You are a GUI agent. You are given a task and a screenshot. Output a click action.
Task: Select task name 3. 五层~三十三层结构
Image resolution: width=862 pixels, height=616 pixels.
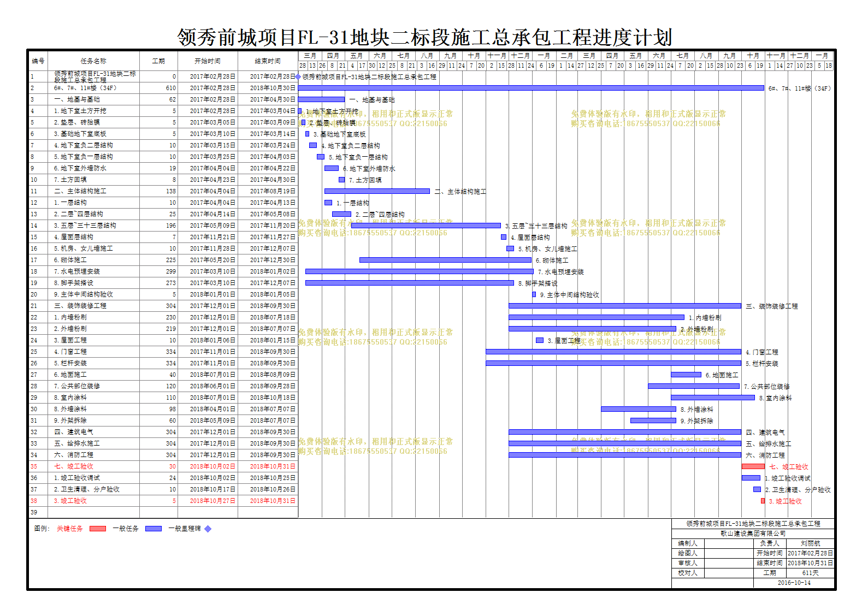85,226
